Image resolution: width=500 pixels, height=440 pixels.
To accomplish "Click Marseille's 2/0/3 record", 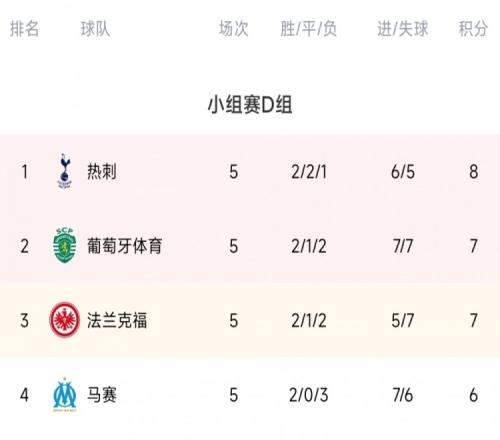I will tap(309, 395).
